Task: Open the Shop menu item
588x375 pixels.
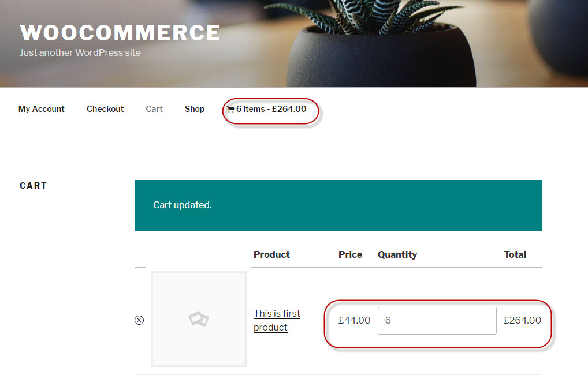Action: coord(195,109)
